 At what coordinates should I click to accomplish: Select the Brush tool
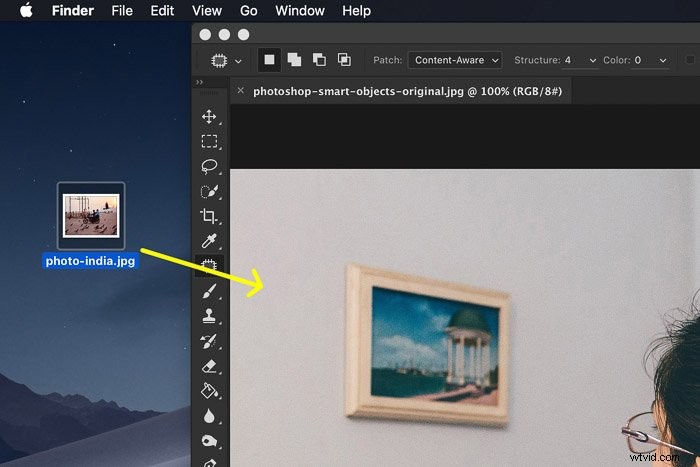coord(209,291)
